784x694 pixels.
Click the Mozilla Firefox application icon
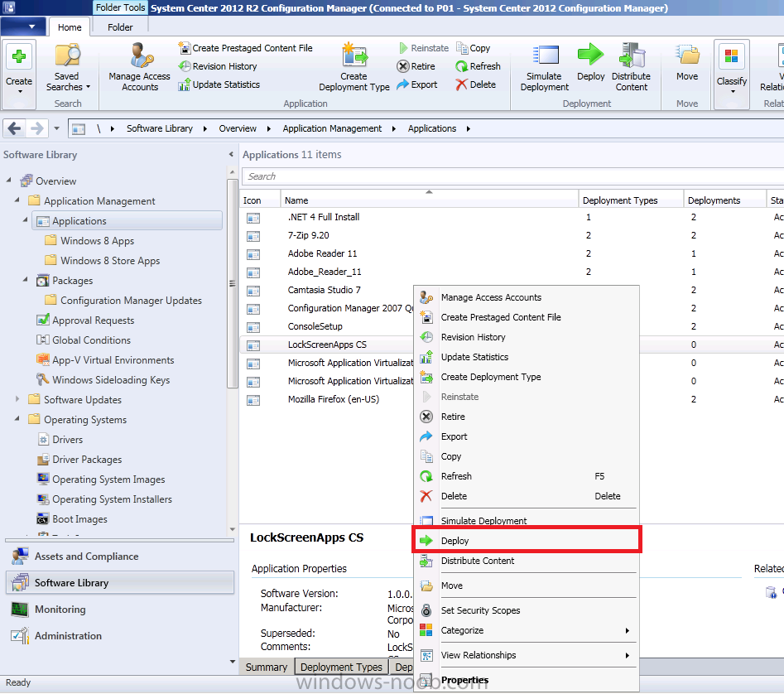point(253,400)
